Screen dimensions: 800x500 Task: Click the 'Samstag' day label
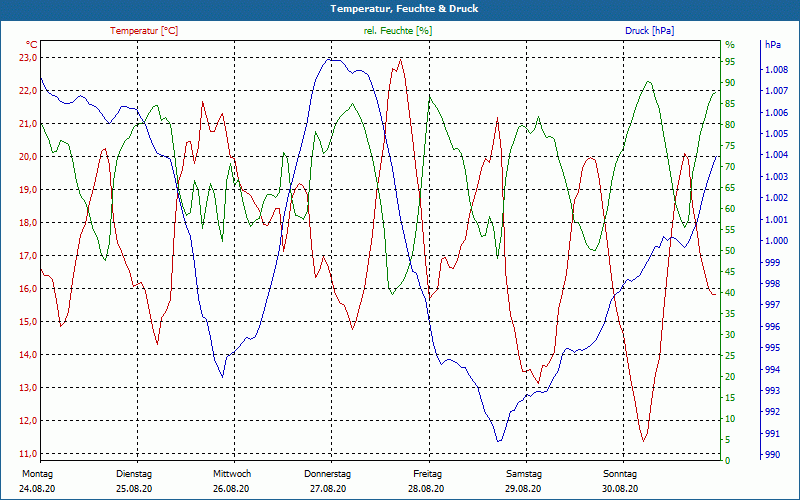524,474
